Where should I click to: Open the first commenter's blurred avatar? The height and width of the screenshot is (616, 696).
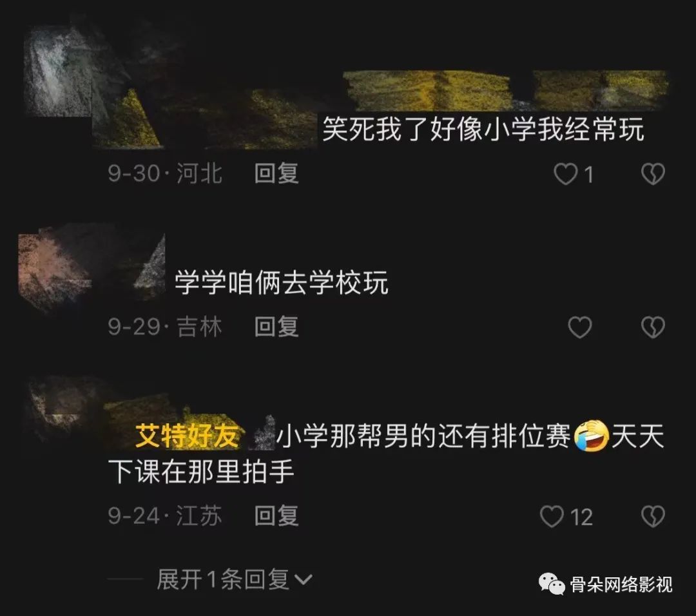(x=58, y=71)
